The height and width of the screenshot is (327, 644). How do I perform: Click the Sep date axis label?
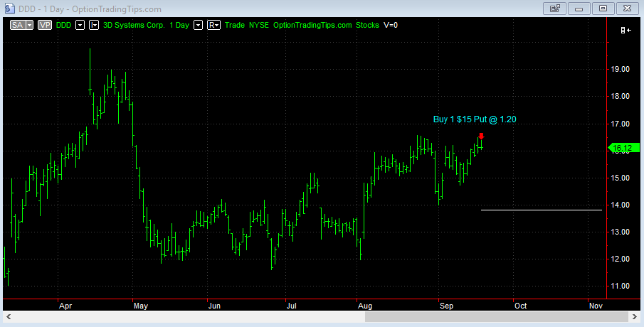[x=446, y=306]
